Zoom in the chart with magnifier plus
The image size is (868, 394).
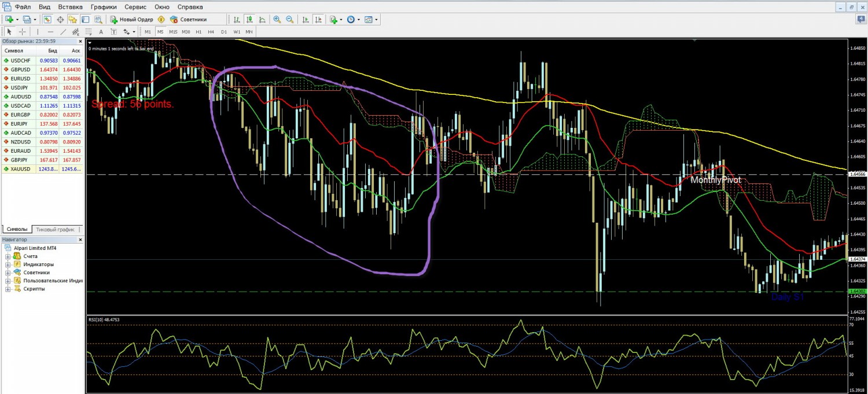(277, 19)
